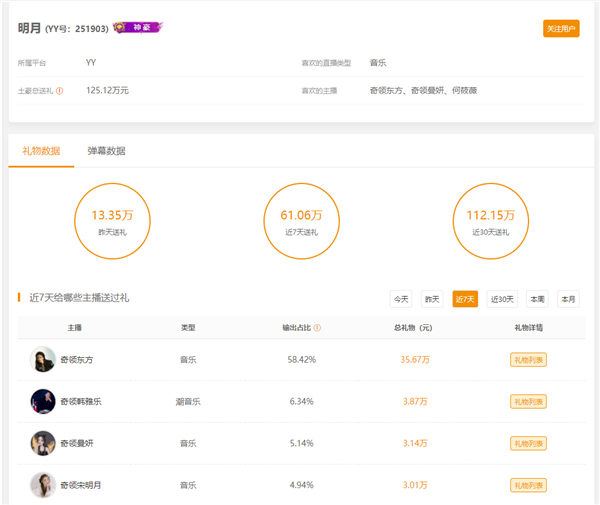The width and height of the screenshot is (600, 505).
Task: Select the 近30天 time filter
Action: [502, 299]
